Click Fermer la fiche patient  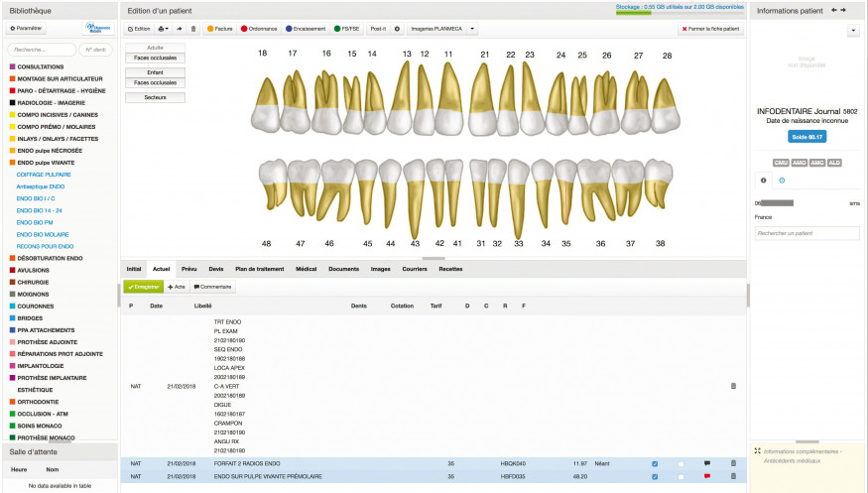710,29
